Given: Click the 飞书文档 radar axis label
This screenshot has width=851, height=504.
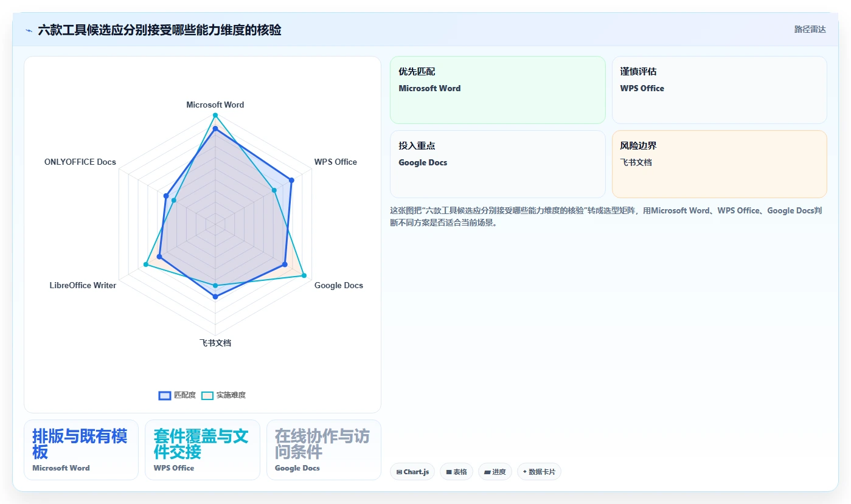Looking at the screenshot, I should [215, 343].
